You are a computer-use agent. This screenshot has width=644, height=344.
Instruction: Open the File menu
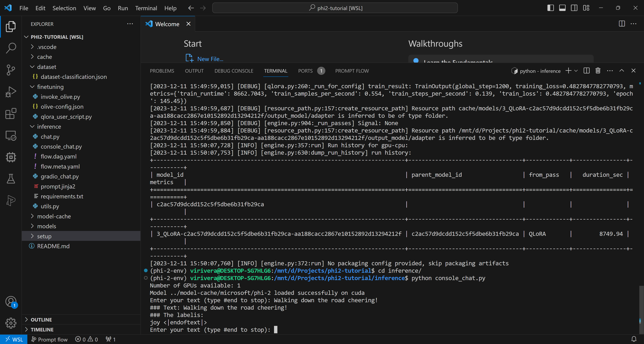[24, 8]
